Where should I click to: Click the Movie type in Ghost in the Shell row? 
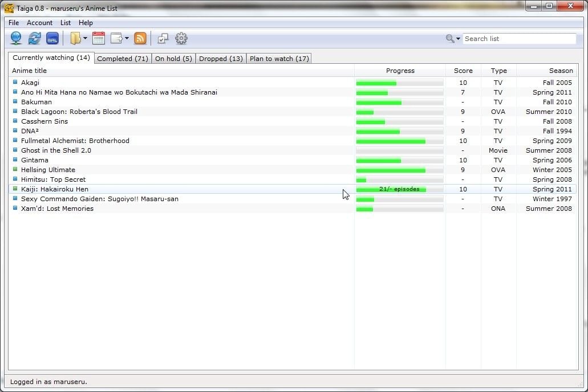pyautogui.click(x=498, y=150)
